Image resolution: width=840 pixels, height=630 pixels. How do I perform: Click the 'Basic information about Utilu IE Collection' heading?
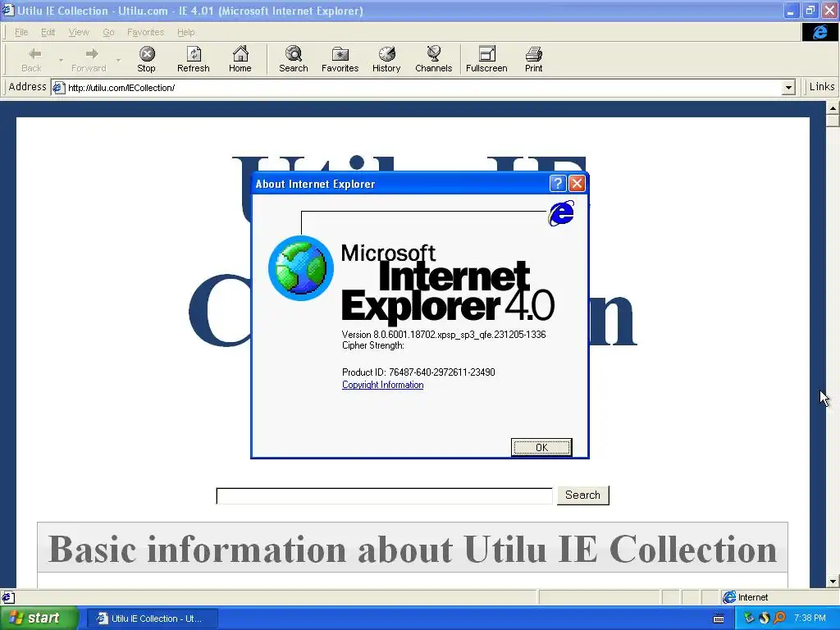413,549
